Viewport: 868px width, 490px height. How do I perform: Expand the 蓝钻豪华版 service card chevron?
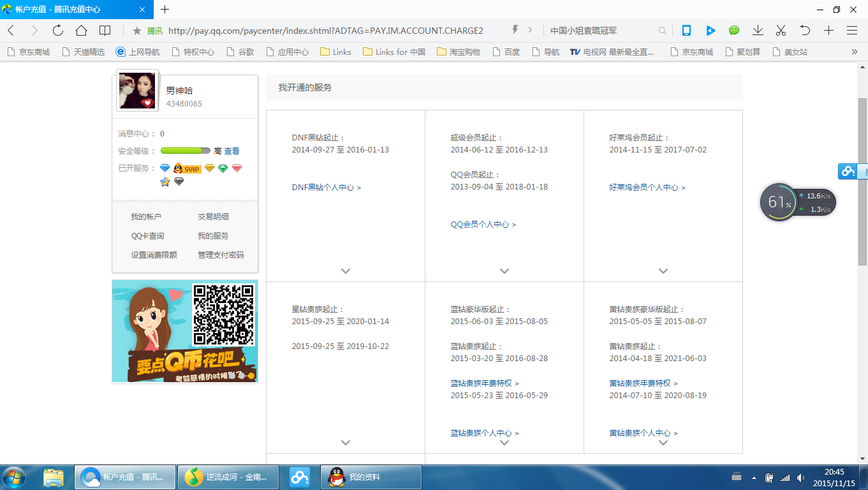point(504,443)
